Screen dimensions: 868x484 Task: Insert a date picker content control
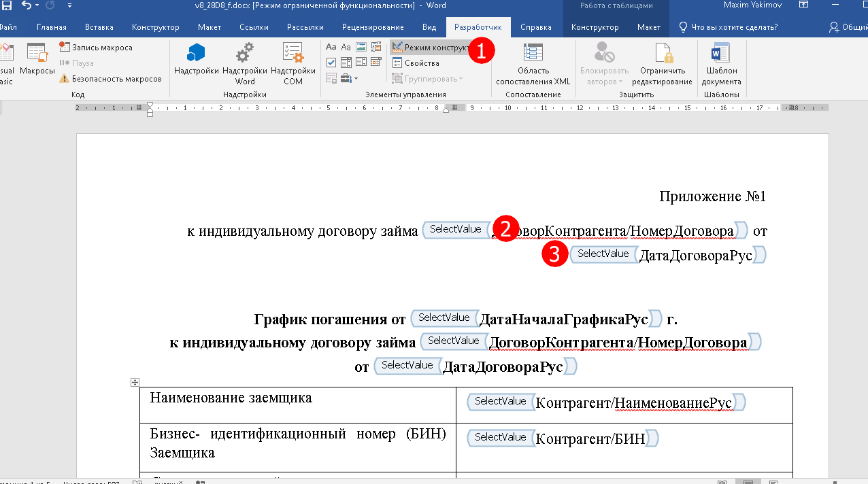pyautogui.click(x=376, y=63)
